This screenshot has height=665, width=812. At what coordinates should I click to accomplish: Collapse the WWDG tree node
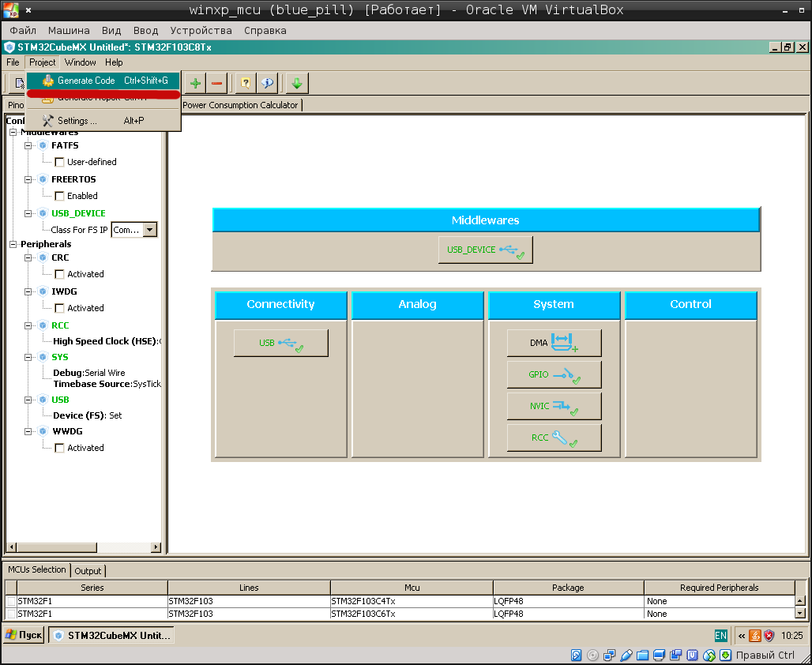click(x=28, y=431)
